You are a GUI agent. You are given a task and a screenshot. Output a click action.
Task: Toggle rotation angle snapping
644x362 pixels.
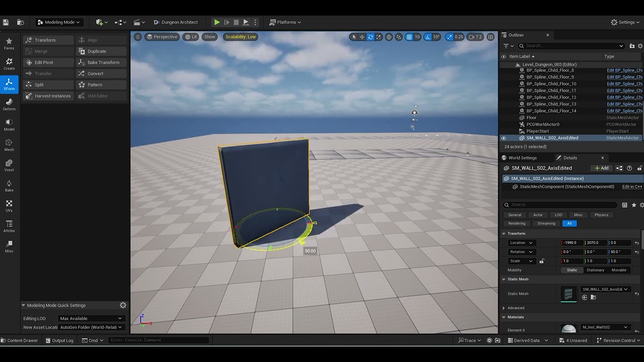pos(428,37)
